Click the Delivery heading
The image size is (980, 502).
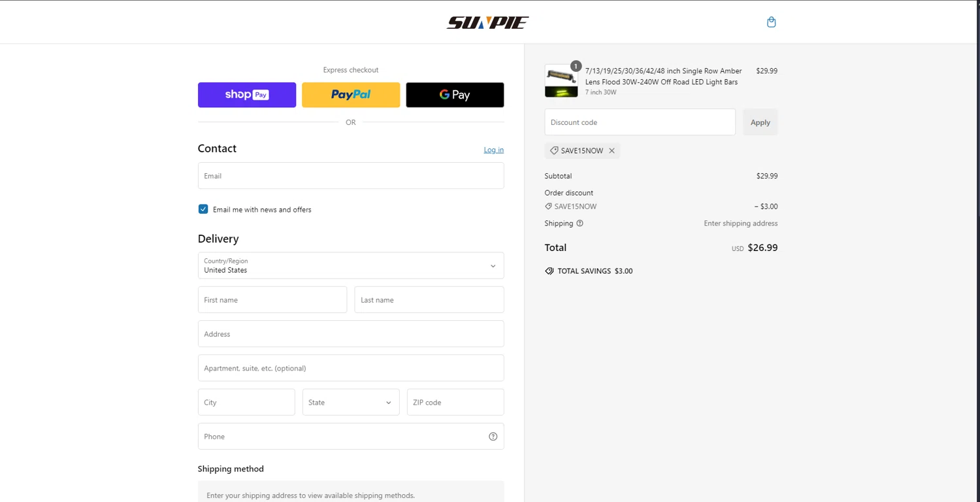click(218, 239)
